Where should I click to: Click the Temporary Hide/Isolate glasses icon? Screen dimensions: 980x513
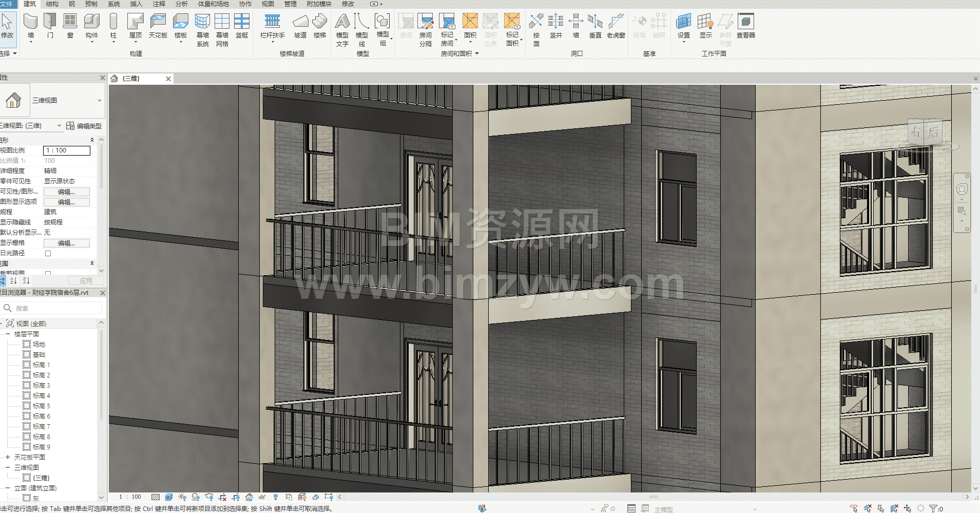point(262,497)
